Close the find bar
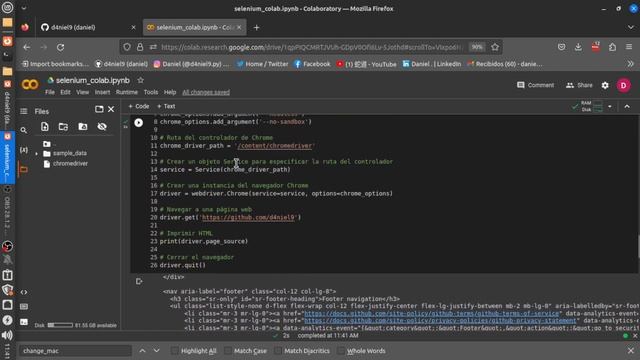Viewport: 640px width, 360px height. click(x=631, y=351)
